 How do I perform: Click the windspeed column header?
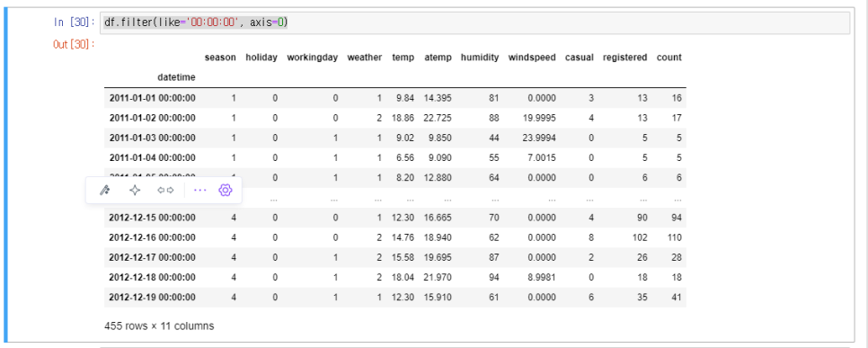pyautogui.click(x=532, y=57)
